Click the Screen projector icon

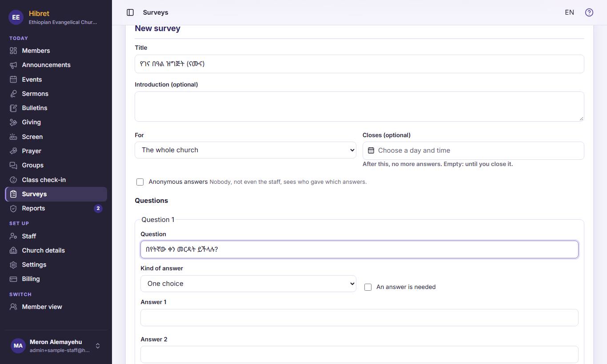tap(13, 137)
